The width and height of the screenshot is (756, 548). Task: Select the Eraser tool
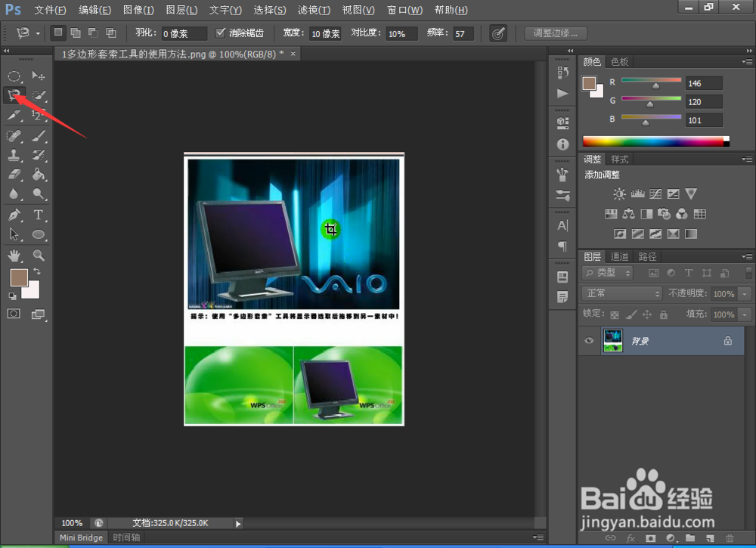(x=14, y=174)
